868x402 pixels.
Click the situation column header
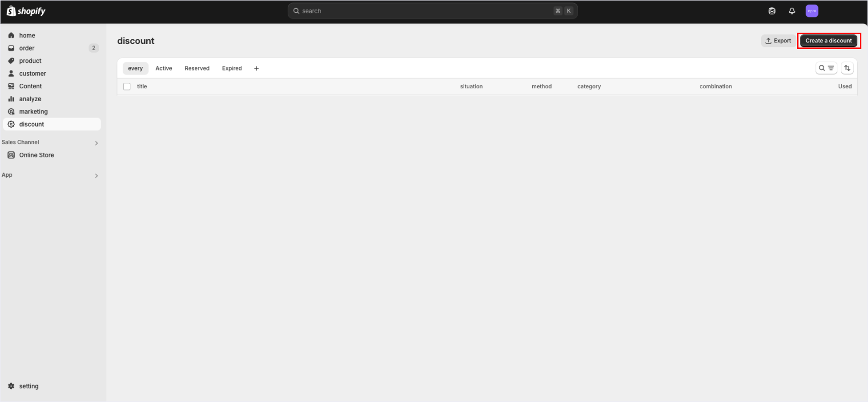pyautogui.click(x=471, y=87)
